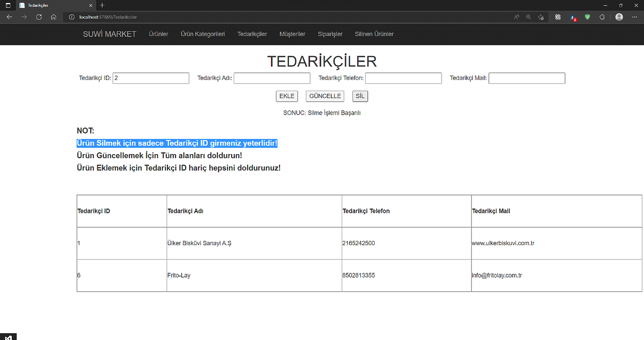Open the green shield extension icon

coord(587,17)
